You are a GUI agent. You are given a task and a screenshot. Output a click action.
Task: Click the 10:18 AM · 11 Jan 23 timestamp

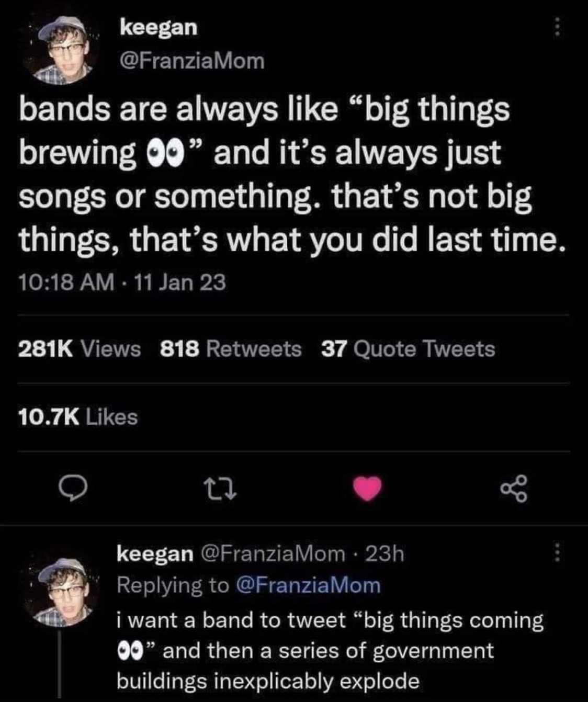pos(122,283)
